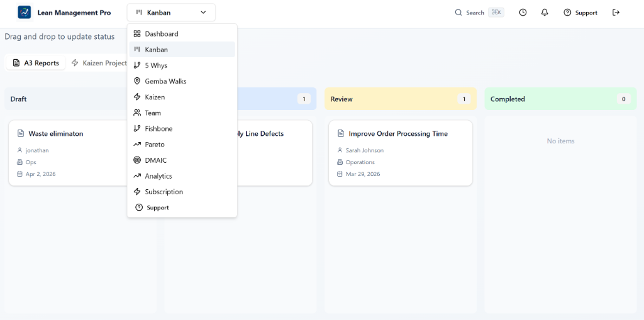644x320 pixels.
Task: Click the logout arrow icon
Action: coord(616,13)
